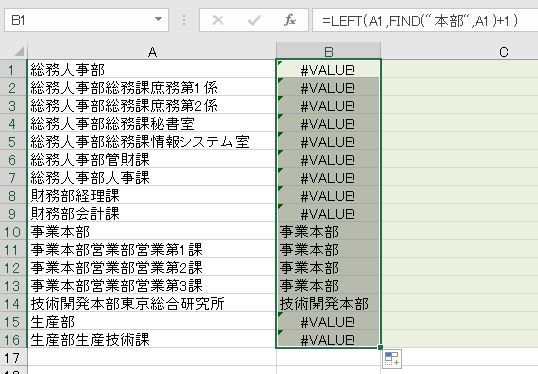This screenshot has height=374, width=538.
Task: Click cell 事業本部営業部営業第1課
Action: [x=152, y=249]
